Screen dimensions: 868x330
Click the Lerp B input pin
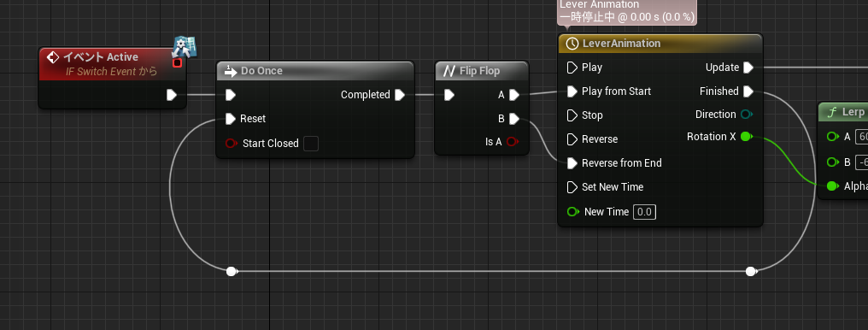832,162
